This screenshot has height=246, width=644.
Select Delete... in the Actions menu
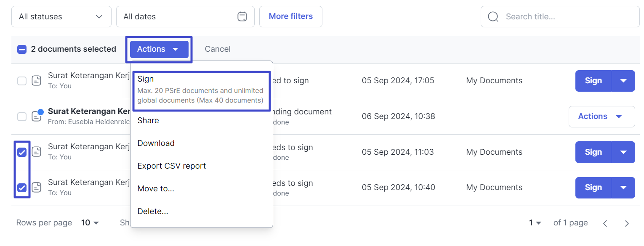click(x=153, y=211)
